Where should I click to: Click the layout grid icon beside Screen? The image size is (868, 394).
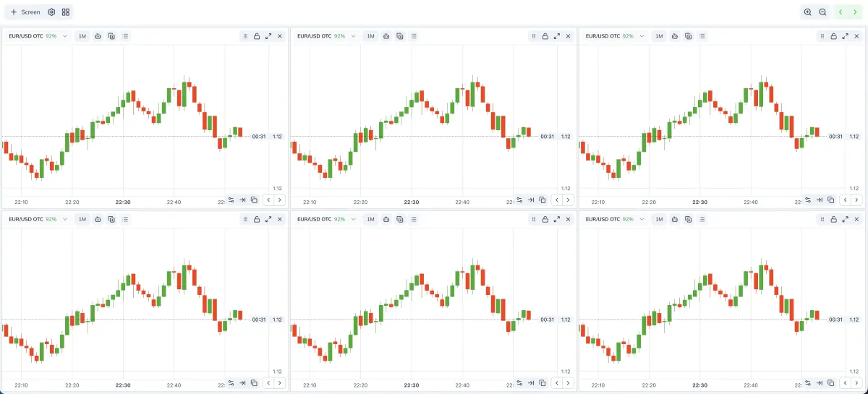(66, 12)
